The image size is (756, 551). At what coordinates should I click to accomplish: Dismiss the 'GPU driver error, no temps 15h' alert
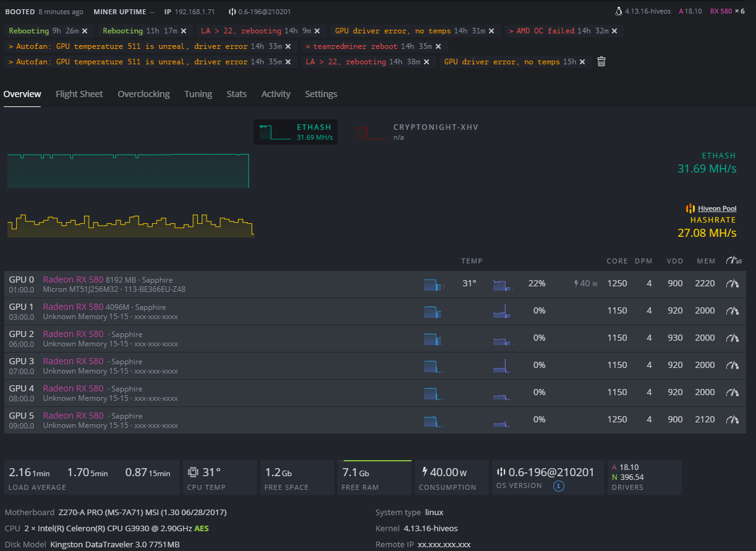click(583, 62)
